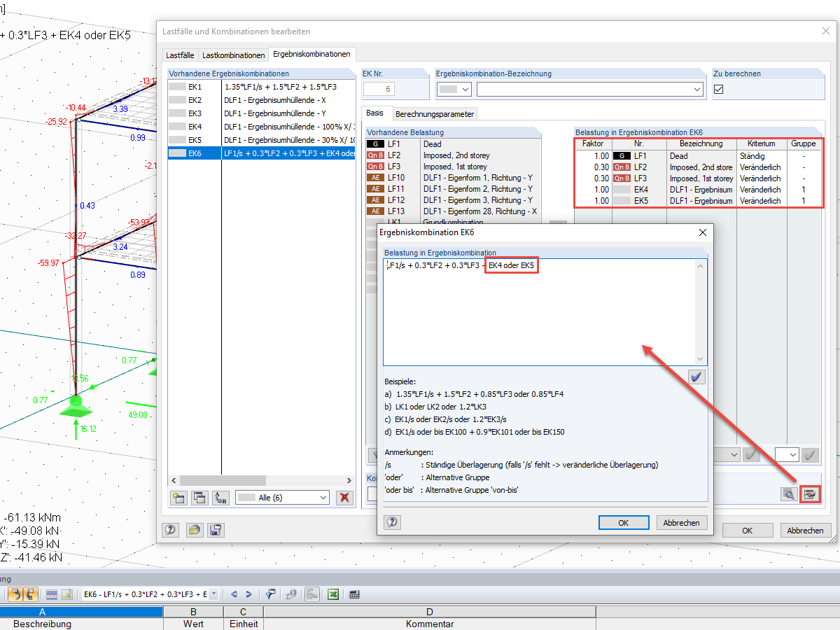Confirm the EK6 dialog with OK
Image resolution: width=840 pixels, height=630 pixels.
click(x=623, y=523)
